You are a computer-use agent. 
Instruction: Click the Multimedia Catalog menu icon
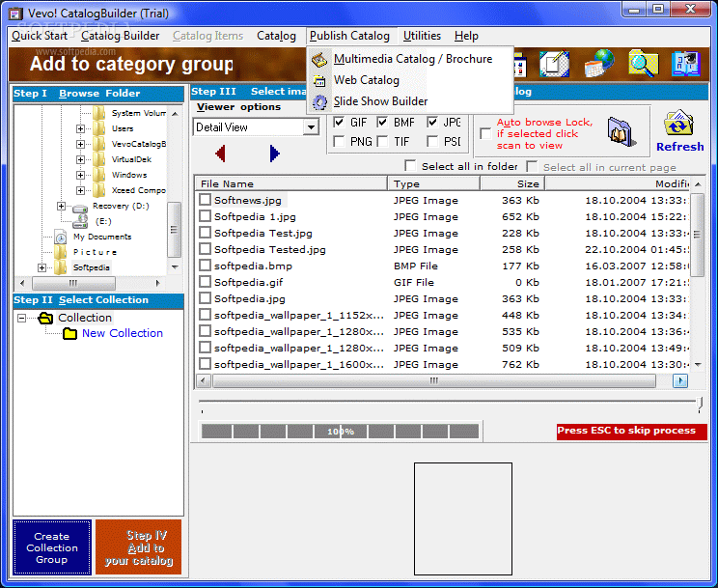coord(319,60)
